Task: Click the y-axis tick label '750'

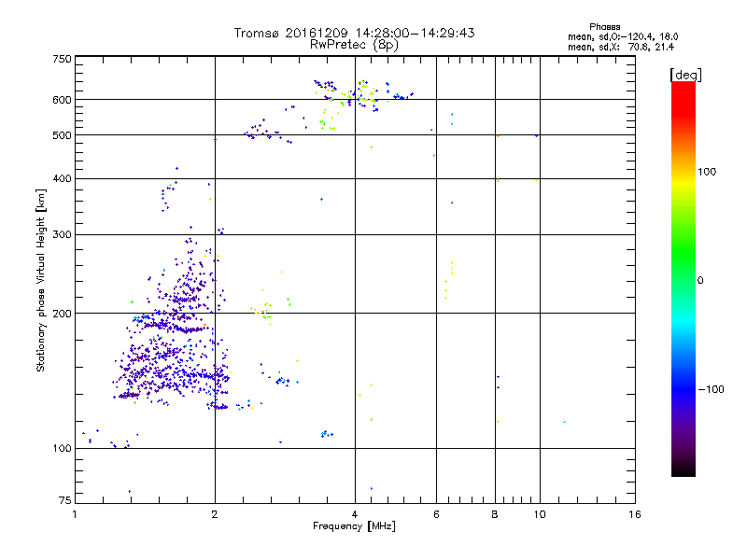Action: pos(62,59)
